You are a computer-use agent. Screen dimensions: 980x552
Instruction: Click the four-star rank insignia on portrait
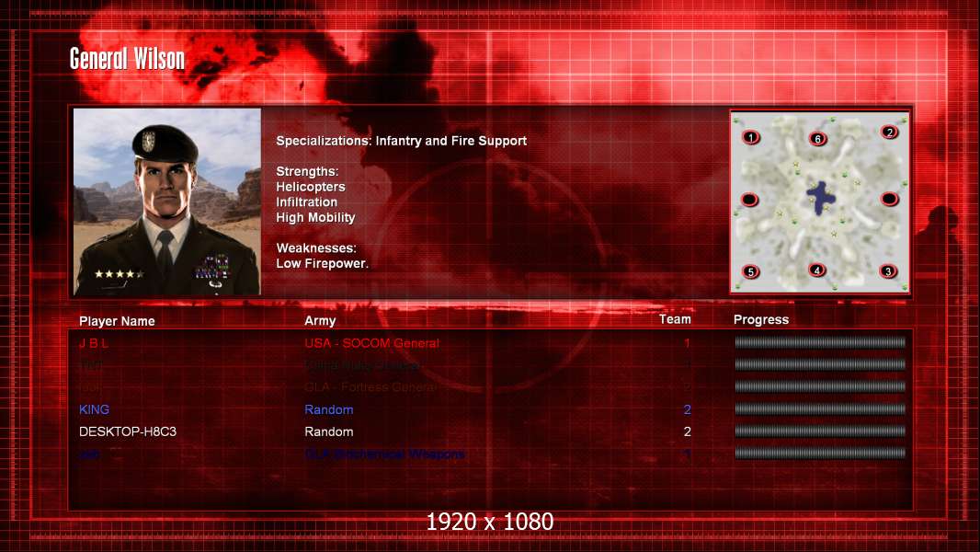click(x=119, y=274)
